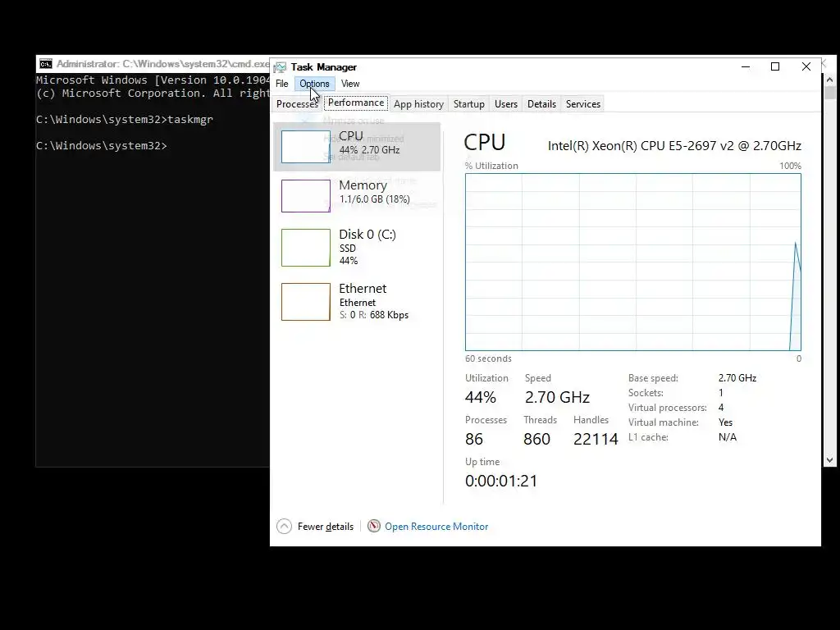This screenshot has width=840, height=630.
Task: Select the Disk 0 (C:) mini graph
Action: coord(306,248)
